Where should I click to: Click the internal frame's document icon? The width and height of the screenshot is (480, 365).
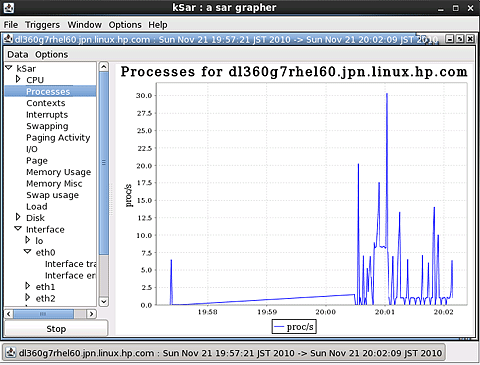click(x=8, y=39)
